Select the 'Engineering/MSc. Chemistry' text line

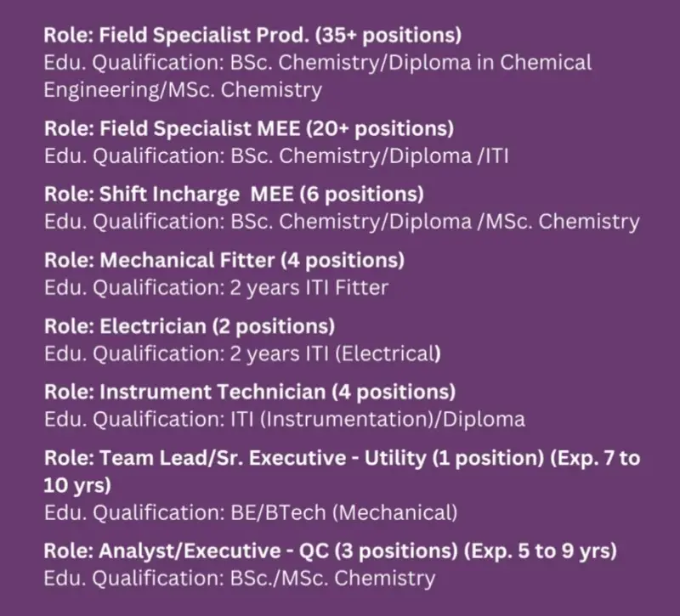pos(183,90)
